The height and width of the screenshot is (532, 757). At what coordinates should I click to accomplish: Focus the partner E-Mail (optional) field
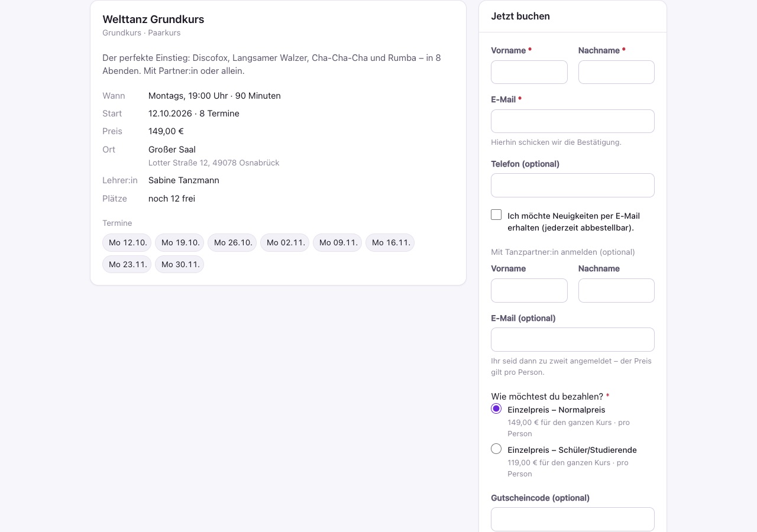572,339
